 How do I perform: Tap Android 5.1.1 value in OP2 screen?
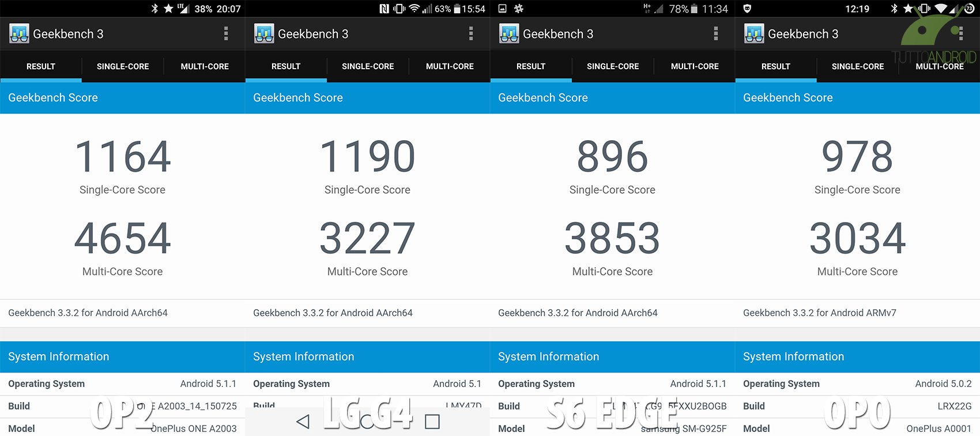208,384
